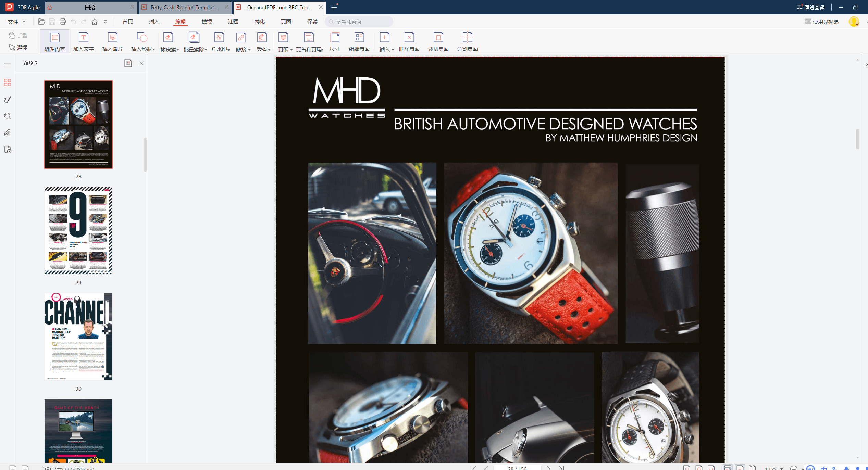The height and width of the screenshot is (470, 868).
Task: Open the Insert Shape tool (插入形狀)
Action: click(x=141, y=41)
